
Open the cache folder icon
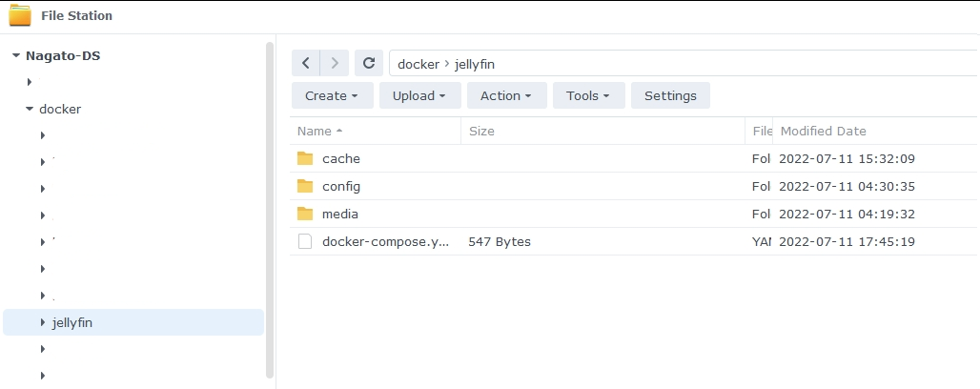click(x=305, y=158)
